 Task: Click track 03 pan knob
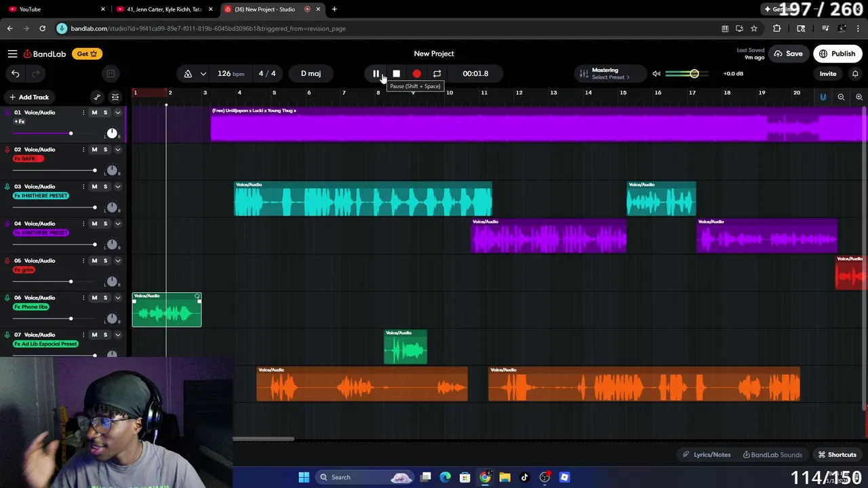112,207
